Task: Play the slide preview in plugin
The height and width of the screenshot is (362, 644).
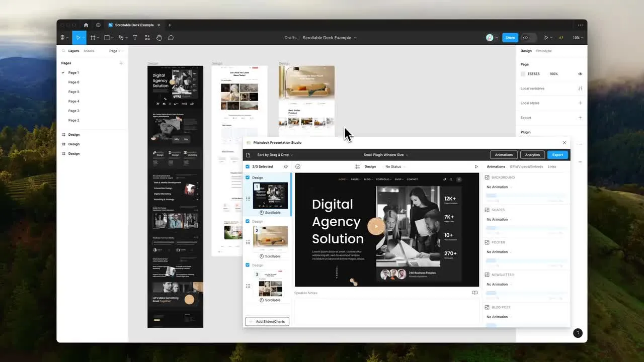Action: [476, 166]
